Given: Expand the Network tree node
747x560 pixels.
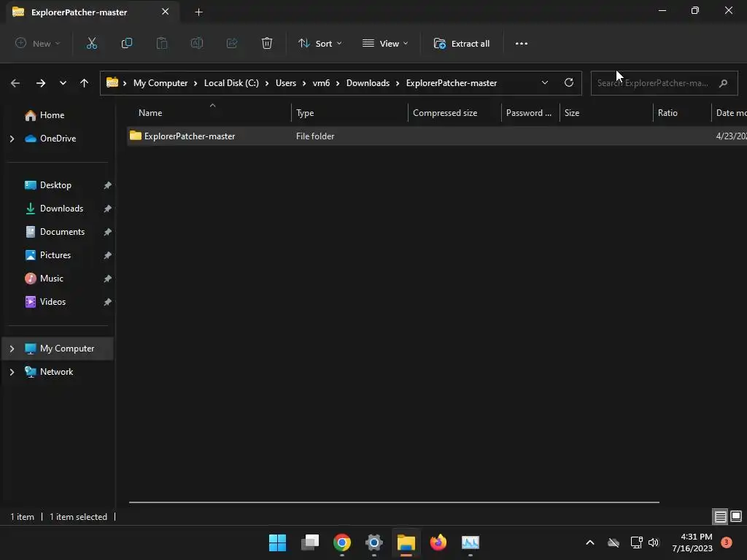Looking at the screenshot, I should click(x=12, y=372).
